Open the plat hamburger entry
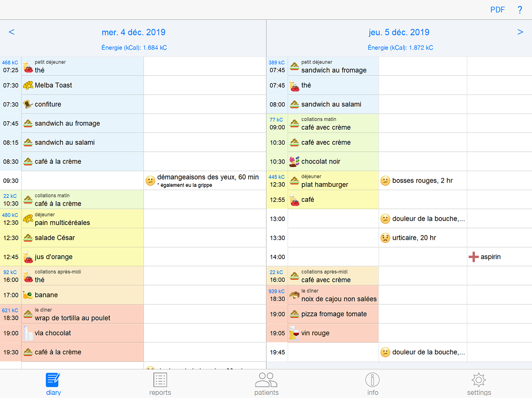 point(333,181)
